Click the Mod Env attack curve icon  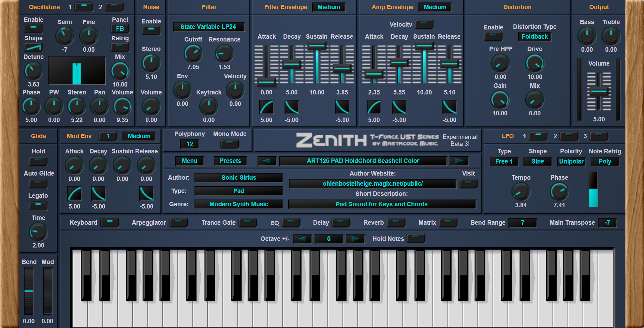tap(74, 194)
